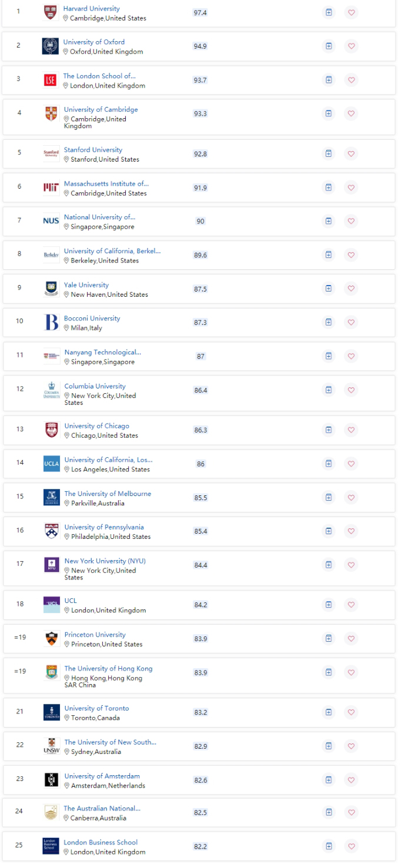This screenshot has height=868, width=405.
Task: Open New York University (NYU) link
Action: pyautogui.click(x=105, y=561)
